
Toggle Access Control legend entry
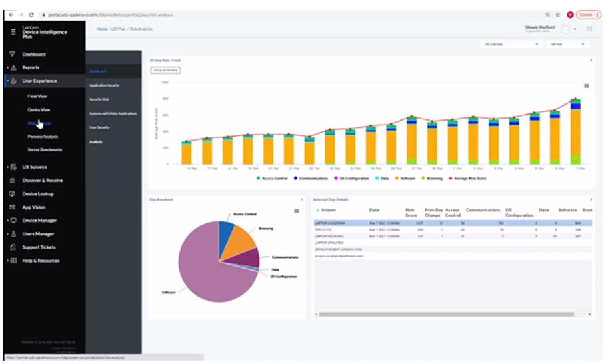coord(274,178)
